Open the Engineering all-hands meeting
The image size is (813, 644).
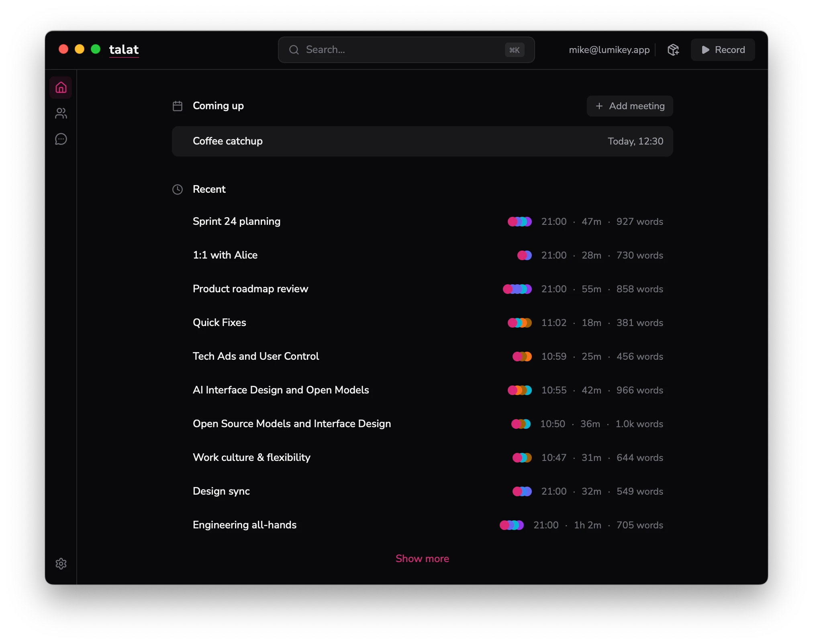(245, 525)
